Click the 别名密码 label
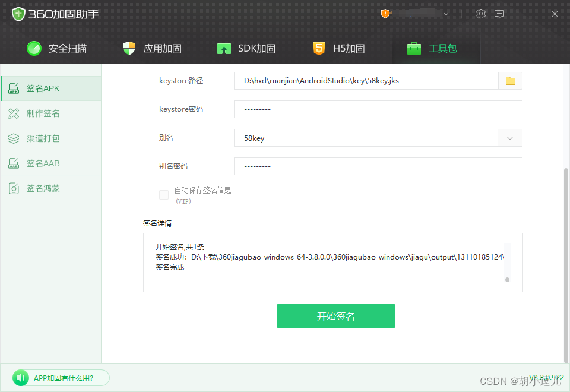The width and height of the screenshot is (570, 392). pyautogui.click(x=173, y=166)
